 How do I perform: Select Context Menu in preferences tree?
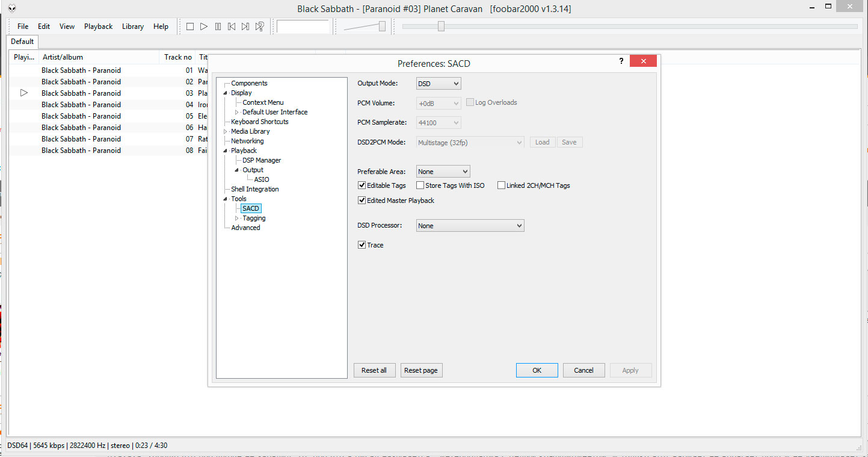tap(263, 102)
